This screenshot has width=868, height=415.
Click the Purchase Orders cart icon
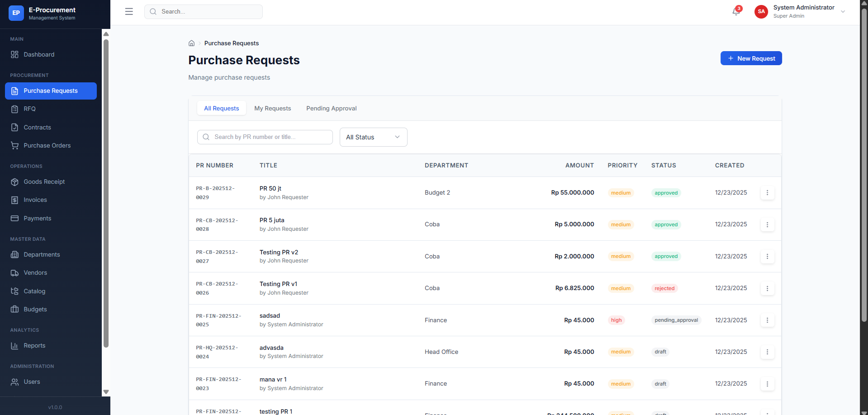pyautogui.click(x=14, y=145)
